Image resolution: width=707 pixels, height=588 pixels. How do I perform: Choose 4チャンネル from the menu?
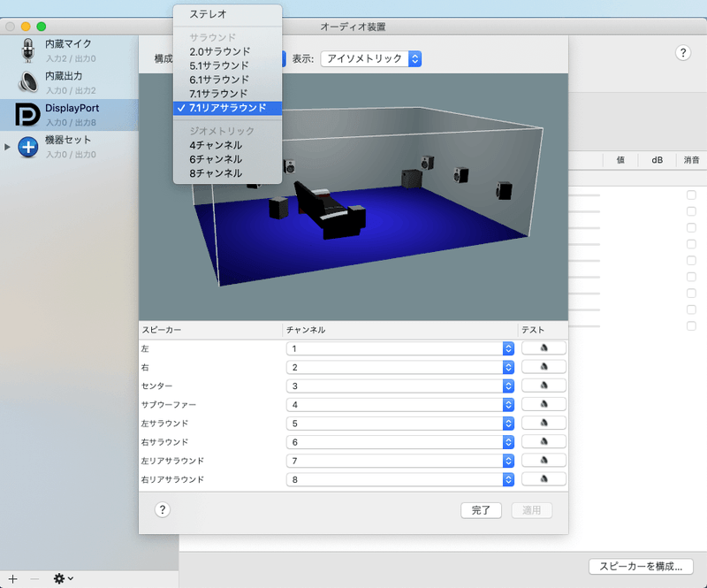click(x=228, y=145)
